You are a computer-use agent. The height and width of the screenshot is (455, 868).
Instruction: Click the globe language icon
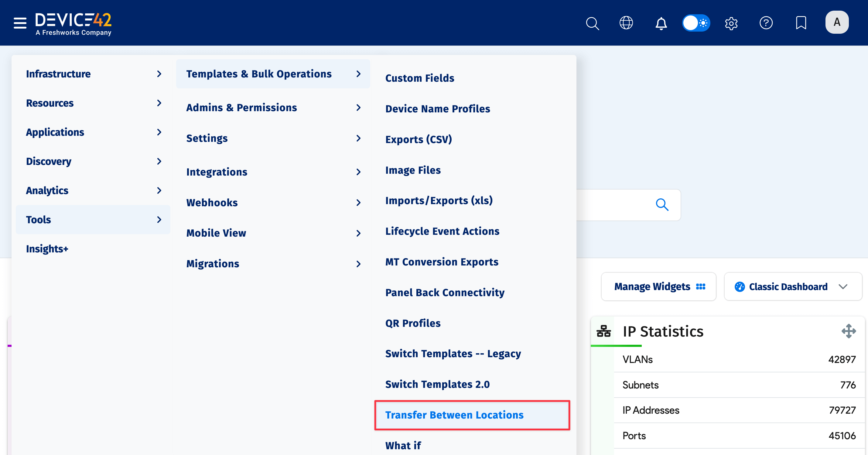tap(627, 22)
